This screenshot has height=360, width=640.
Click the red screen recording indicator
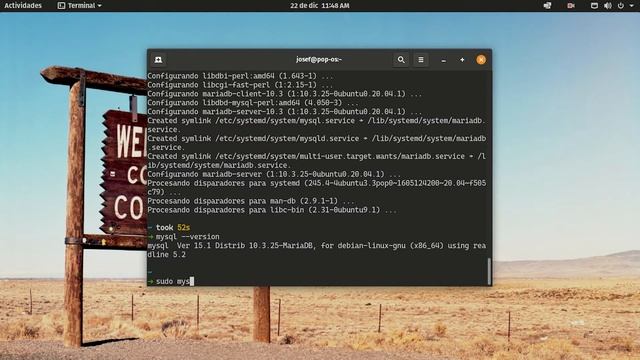point(571,6)
